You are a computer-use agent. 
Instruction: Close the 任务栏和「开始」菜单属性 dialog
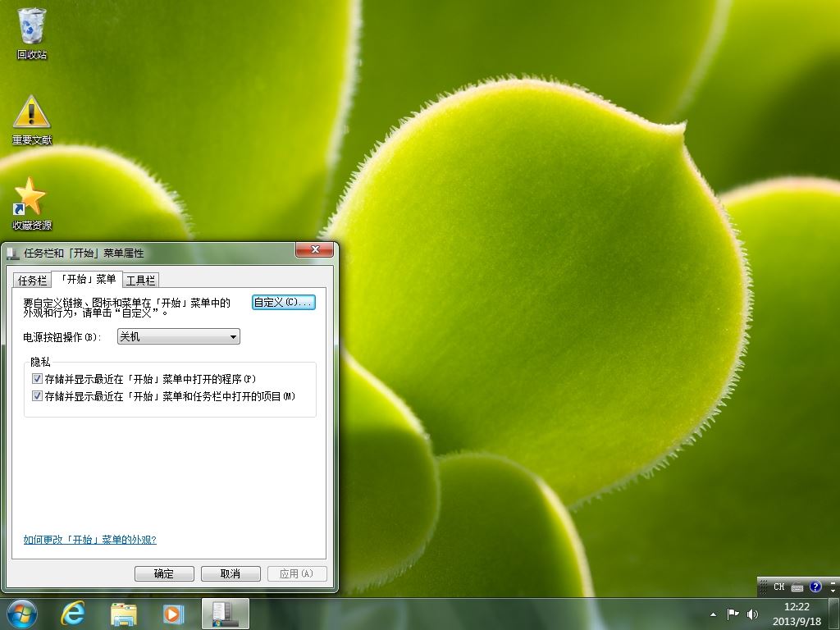(x=314, y=249)
